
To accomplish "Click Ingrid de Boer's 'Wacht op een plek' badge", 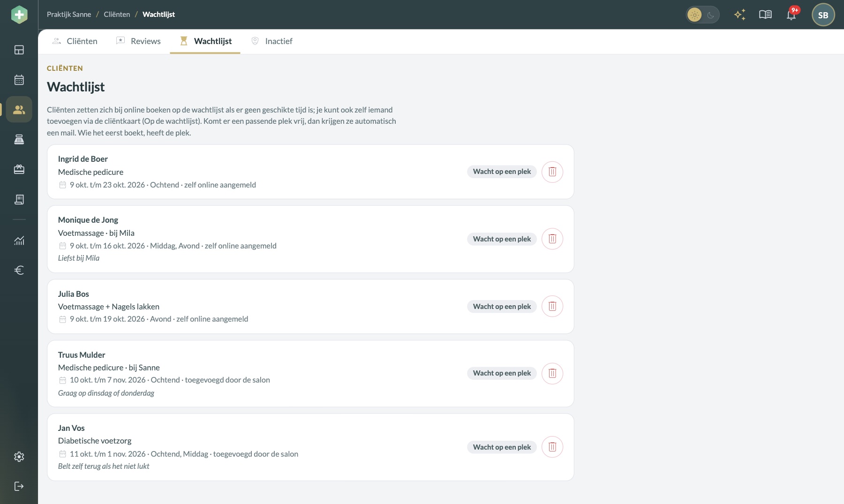I will [502, 172].
